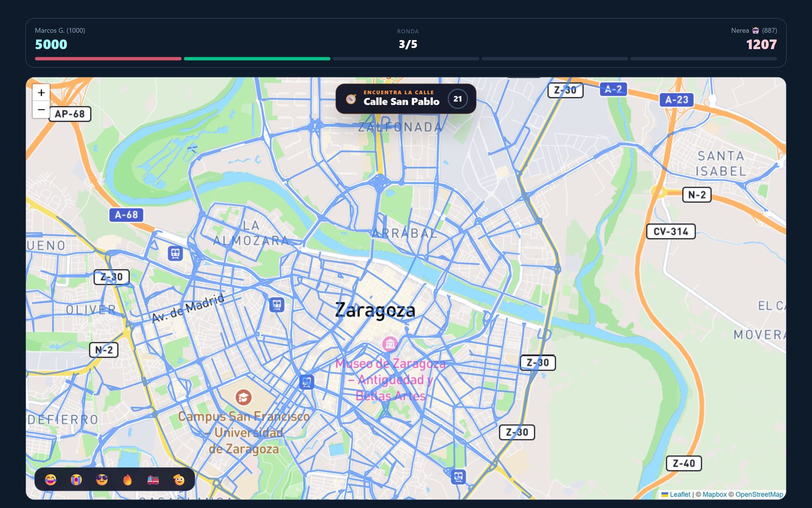This screenshot has height=508, width=812.
Task: Send the loudly crying emoji reaction
Action: click(x=76, y=480)
